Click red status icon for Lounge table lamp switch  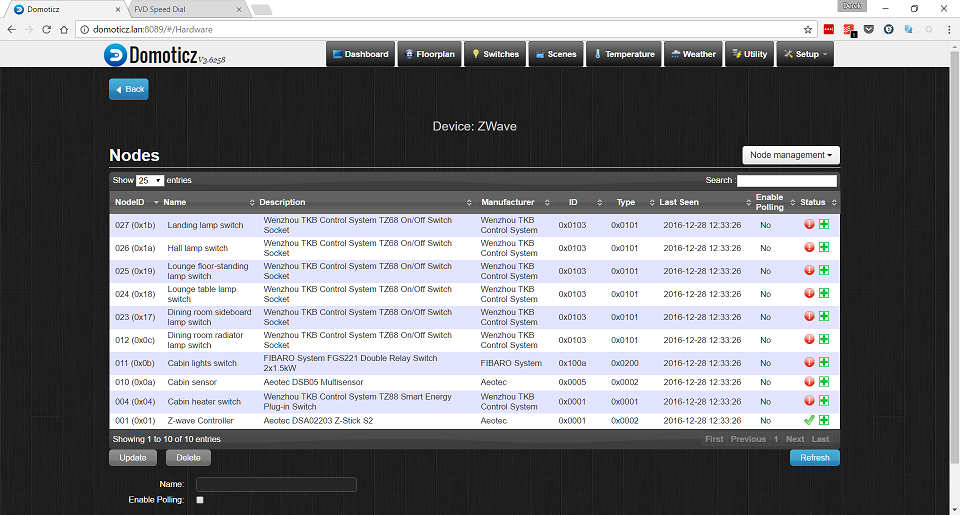pos(809,293)
